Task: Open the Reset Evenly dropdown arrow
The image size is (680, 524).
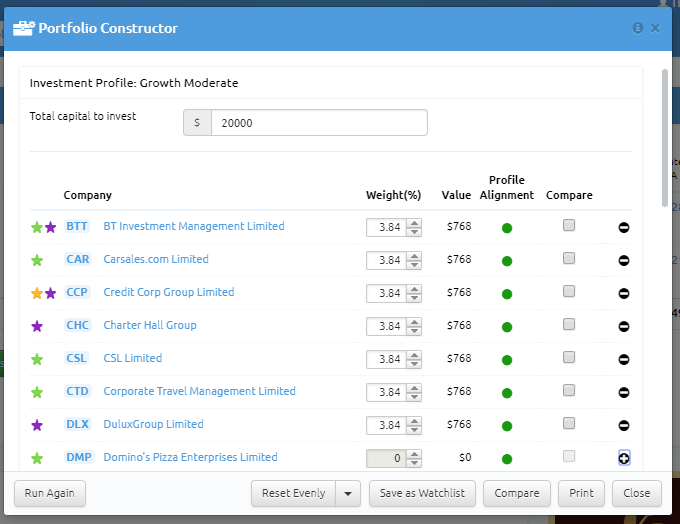Action: tap(348, 493)
